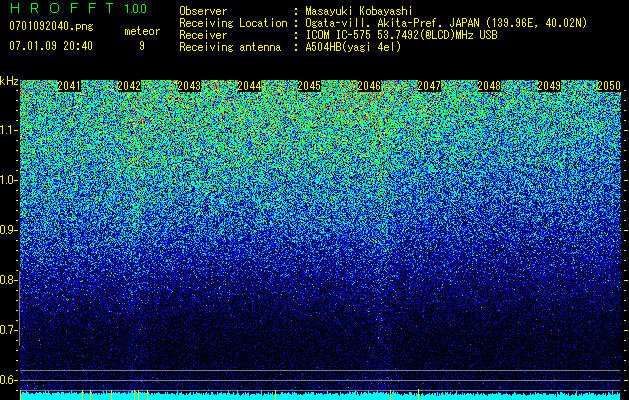The image size is (629, 400).
Task: Click the meteor count value 9
Action: pos(142,46)
